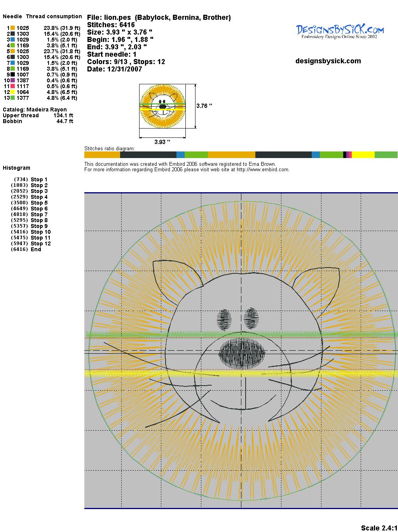Choose needle 12 yellow swatch 1064
398x532 pixels.
tap(13, 92)
